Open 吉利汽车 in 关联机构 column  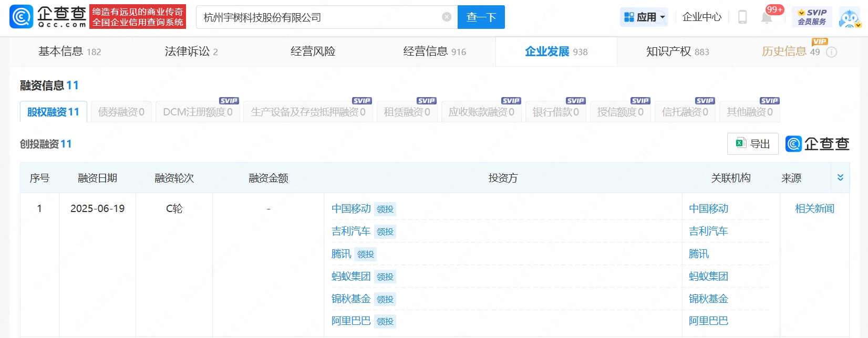pos(709,231)
